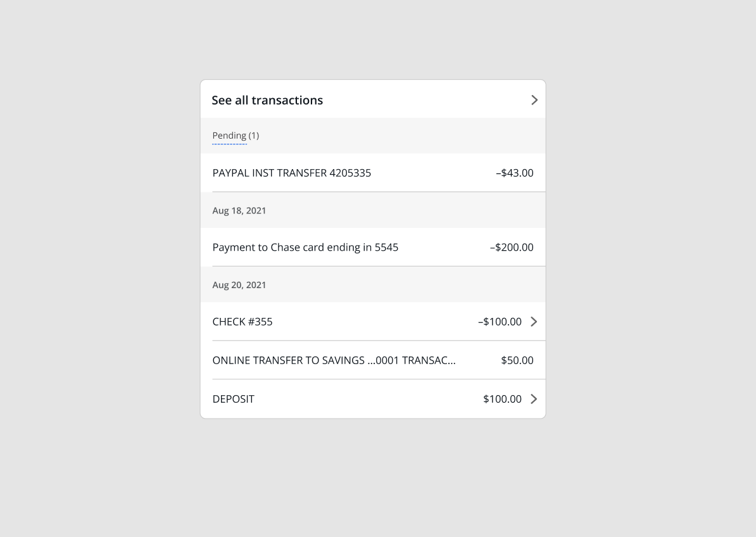Viewport: 756px width, 537px height.
Task: Click the –$43.00 pending amount
Action: point(514,173)
